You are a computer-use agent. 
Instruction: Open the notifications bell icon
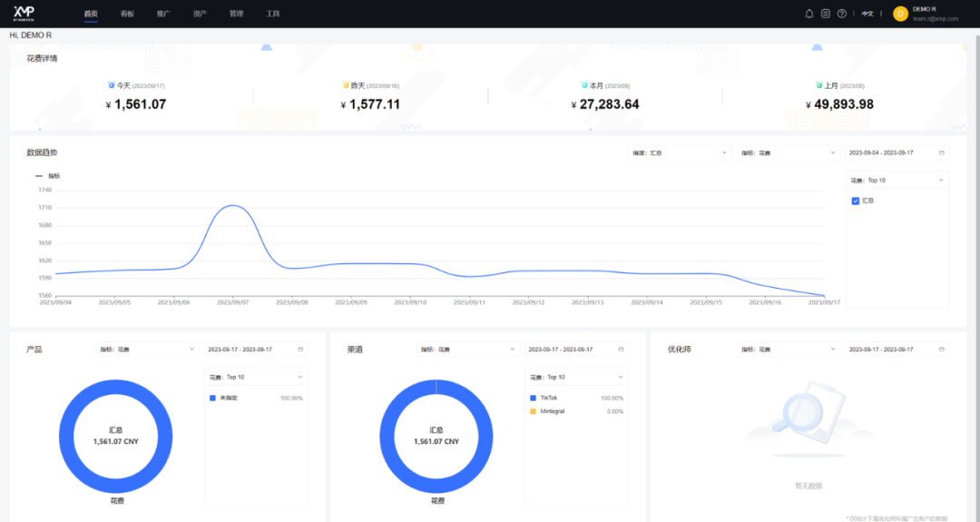pyautogui.click(x=808, y=14)
